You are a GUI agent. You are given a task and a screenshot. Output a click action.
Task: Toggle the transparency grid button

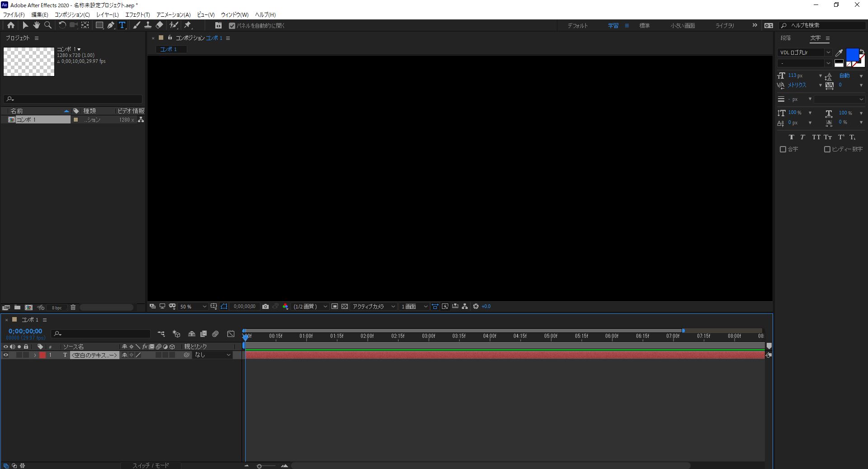[x=345, y=307]
